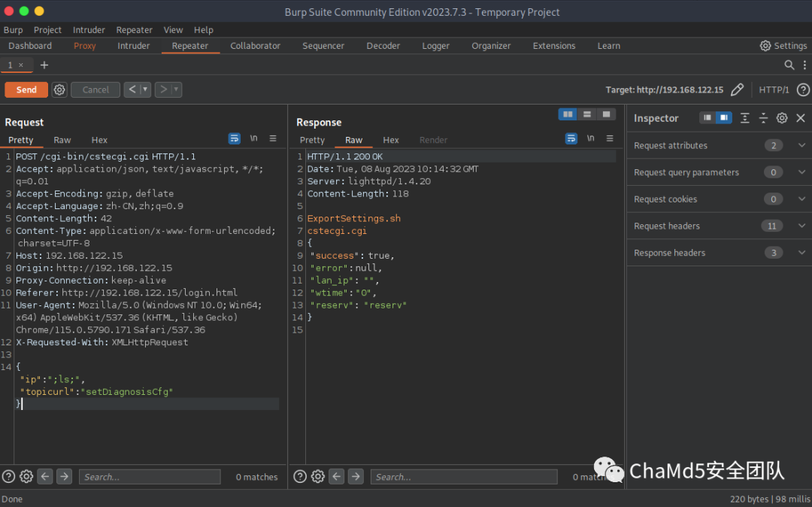Select Request Raw view tab

pos(62,140)
